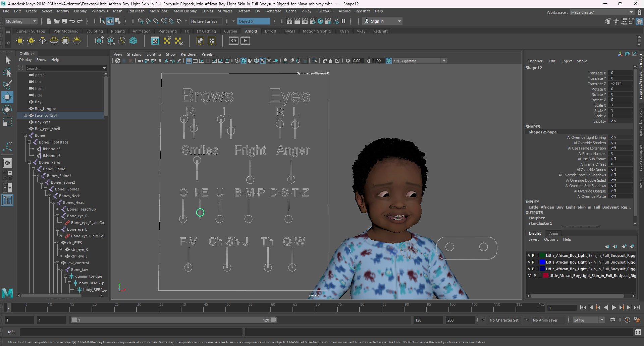Toggle visibility V of green layer
This screenshot has height=346, width=644.
coord(529,255)
